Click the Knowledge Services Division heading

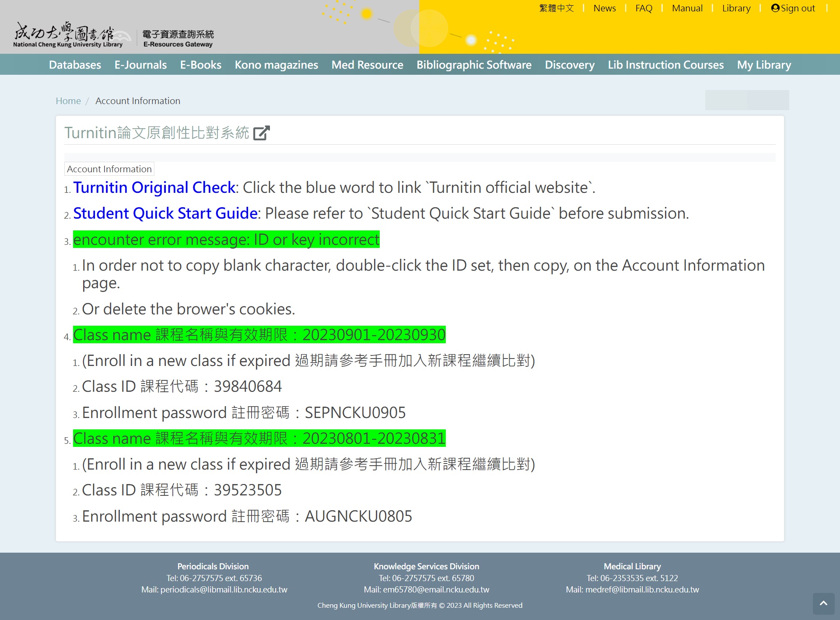427,566
